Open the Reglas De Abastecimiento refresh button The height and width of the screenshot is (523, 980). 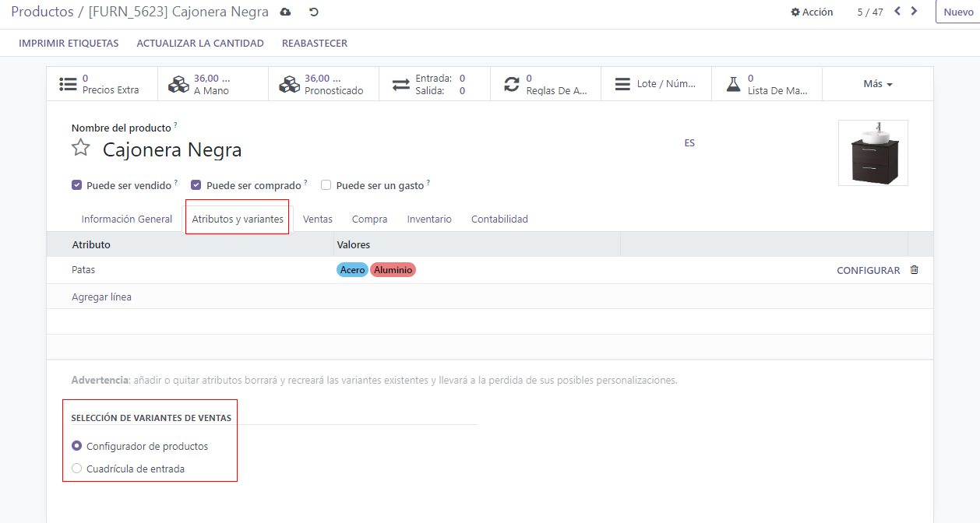[x=545, y=84]
